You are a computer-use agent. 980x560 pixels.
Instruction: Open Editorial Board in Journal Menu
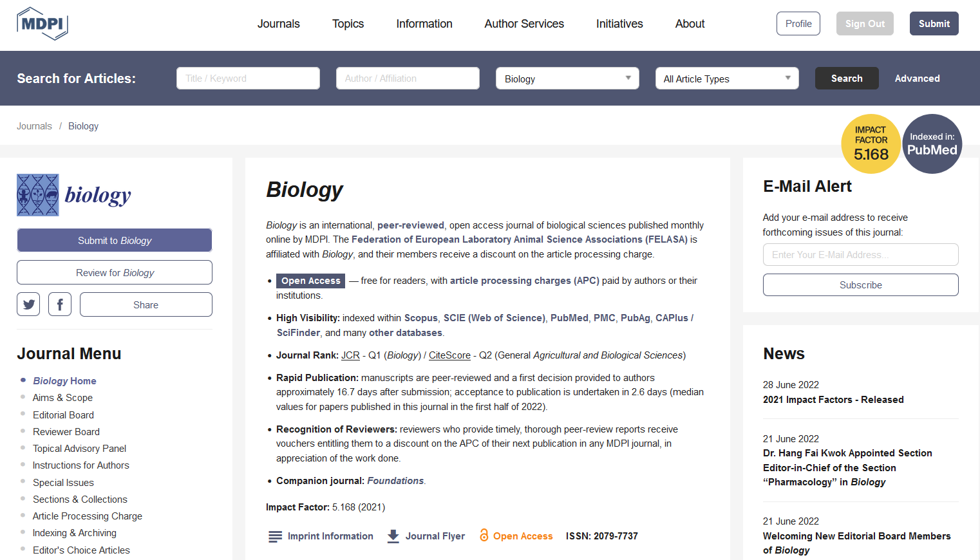pyautogui.click(x=63, y=415)
